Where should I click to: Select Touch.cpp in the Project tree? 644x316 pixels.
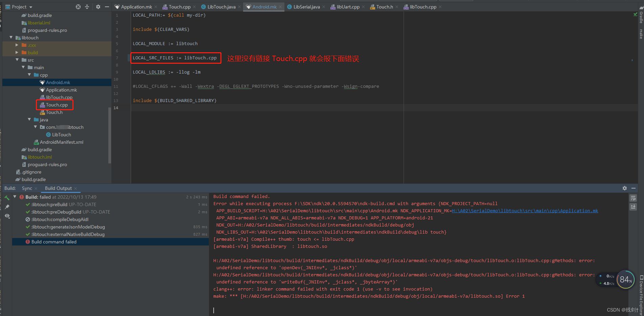coord(55,105)
